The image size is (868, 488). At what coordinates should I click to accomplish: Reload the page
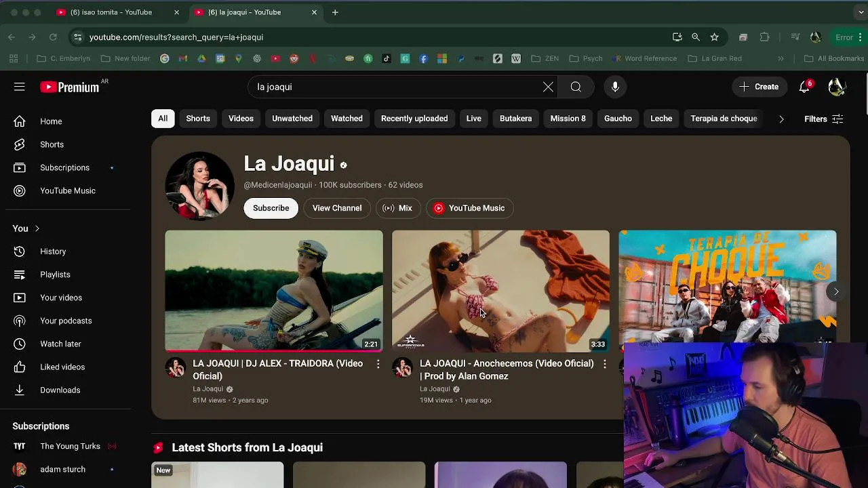click(53, 37)
